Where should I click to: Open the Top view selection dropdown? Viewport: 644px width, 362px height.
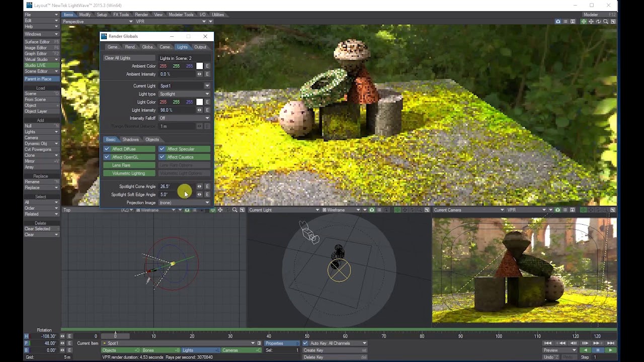point(98,210)
